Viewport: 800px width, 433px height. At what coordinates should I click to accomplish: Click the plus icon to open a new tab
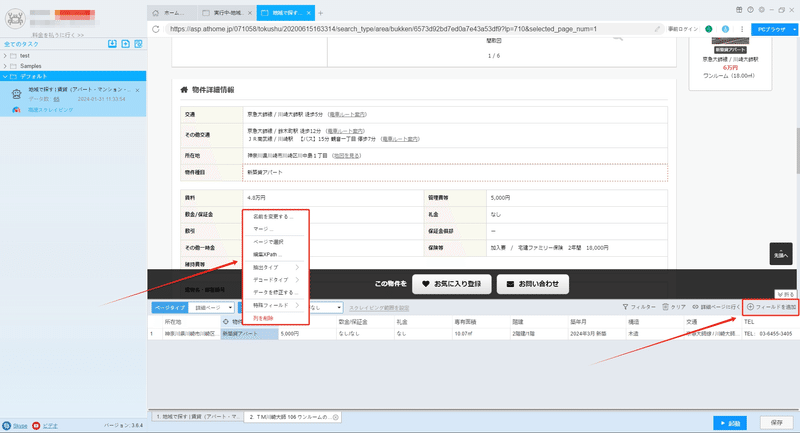(320, 13)
